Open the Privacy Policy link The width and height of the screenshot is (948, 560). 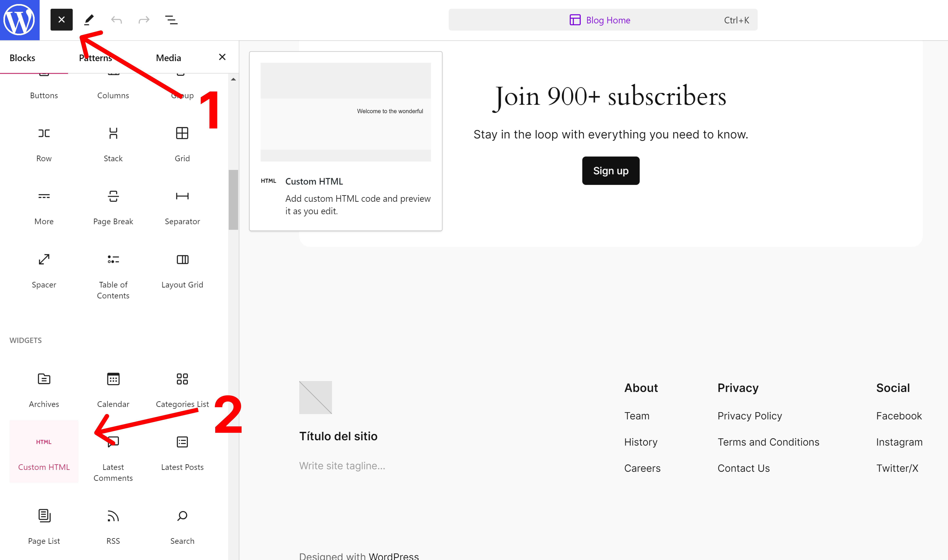coord(749,416)
